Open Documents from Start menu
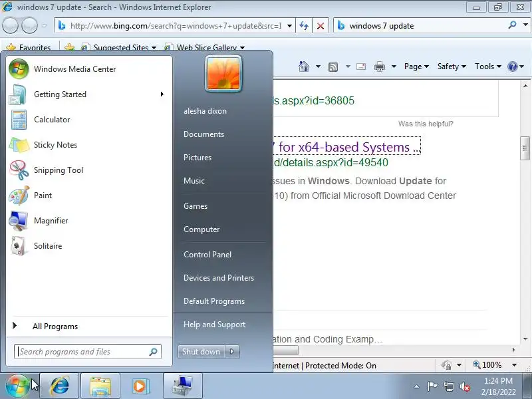 [204, 134]
